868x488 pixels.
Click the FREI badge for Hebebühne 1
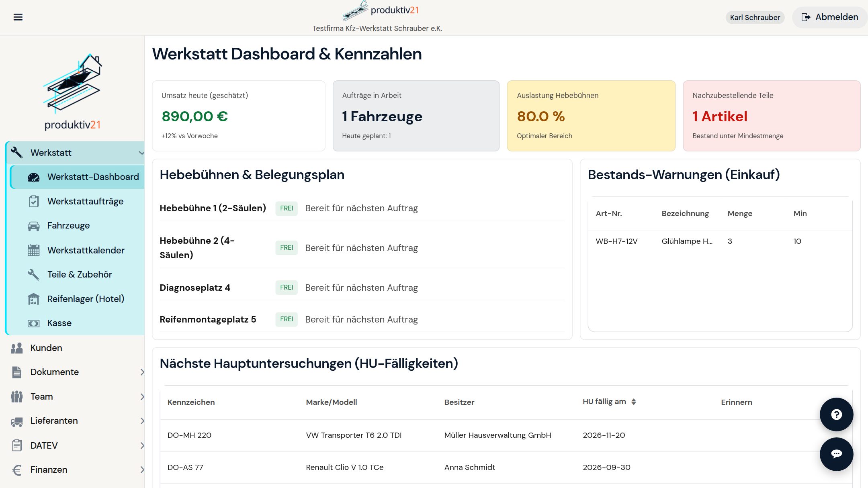(x=287, y=208)
